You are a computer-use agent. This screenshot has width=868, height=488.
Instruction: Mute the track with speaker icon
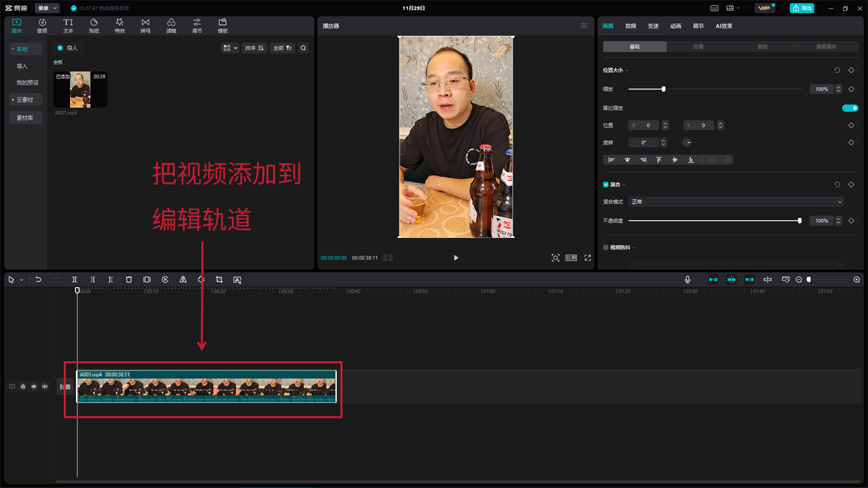[x=45, y=386]
